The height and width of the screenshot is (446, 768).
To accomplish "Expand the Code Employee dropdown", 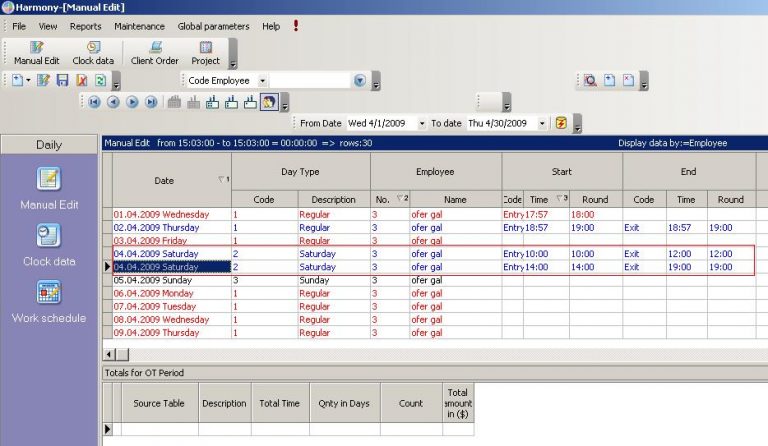I will point(263,80).
